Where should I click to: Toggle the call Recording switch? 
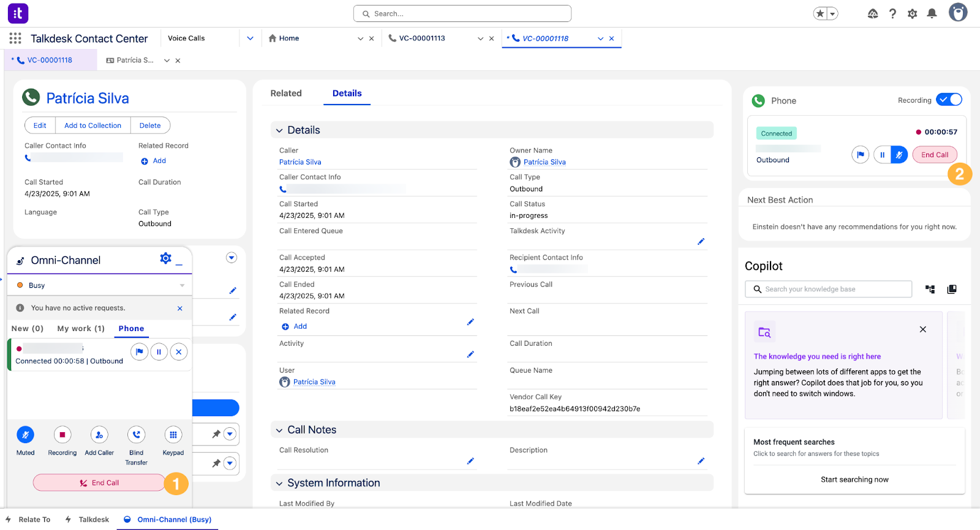949,100
